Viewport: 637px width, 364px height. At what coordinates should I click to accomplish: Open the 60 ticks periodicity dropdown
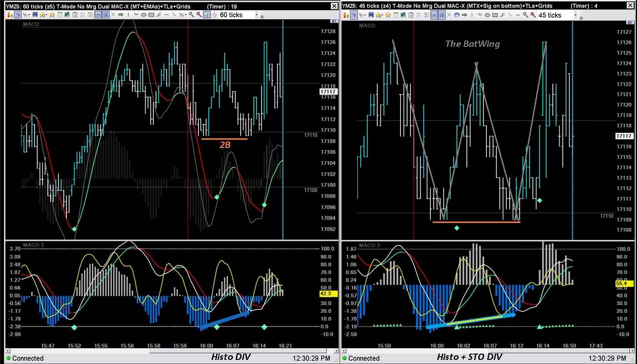coord(258,15)
